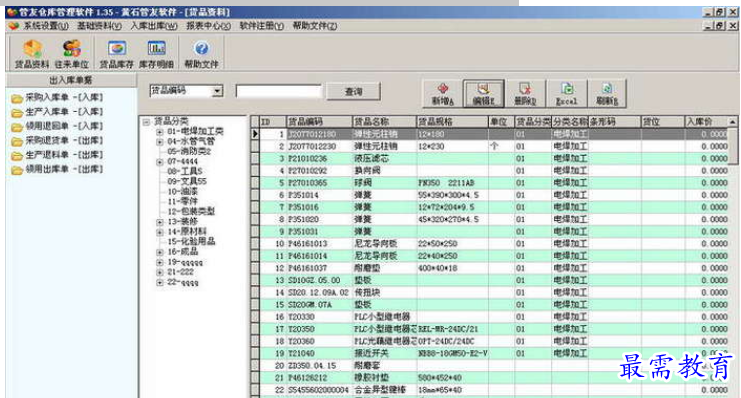
Task: Click the S5455602000004 item code cell
Action: [319, 390]
